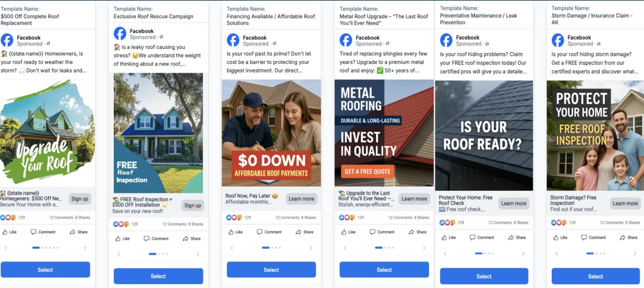
Task: Advance carousel arrow on Metal Roof Upgrade ad
Action: coord(424,248)
